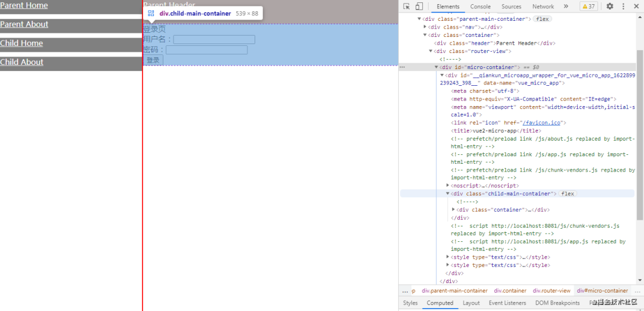Collapse the router-view div node
The width and height of the screenshot is (644, 311).
(x=431, y=51)
